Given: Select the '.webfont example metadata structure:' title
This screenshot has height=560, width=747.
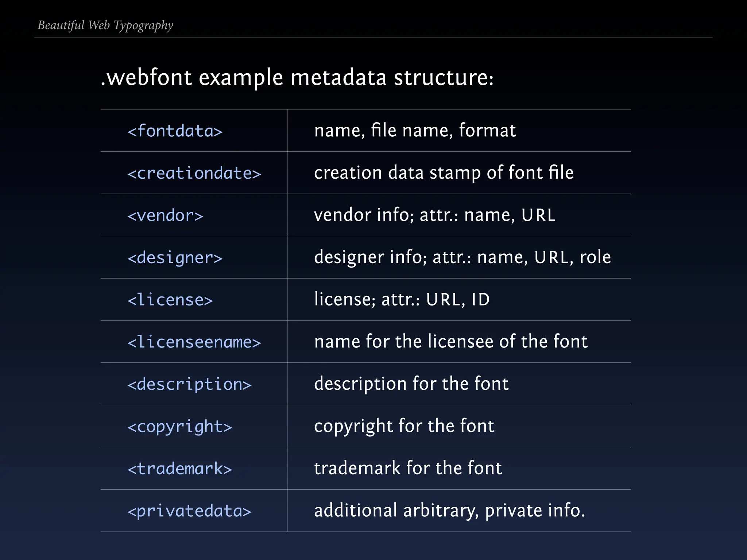Looking at the screenshot, I should coord(297,77).
